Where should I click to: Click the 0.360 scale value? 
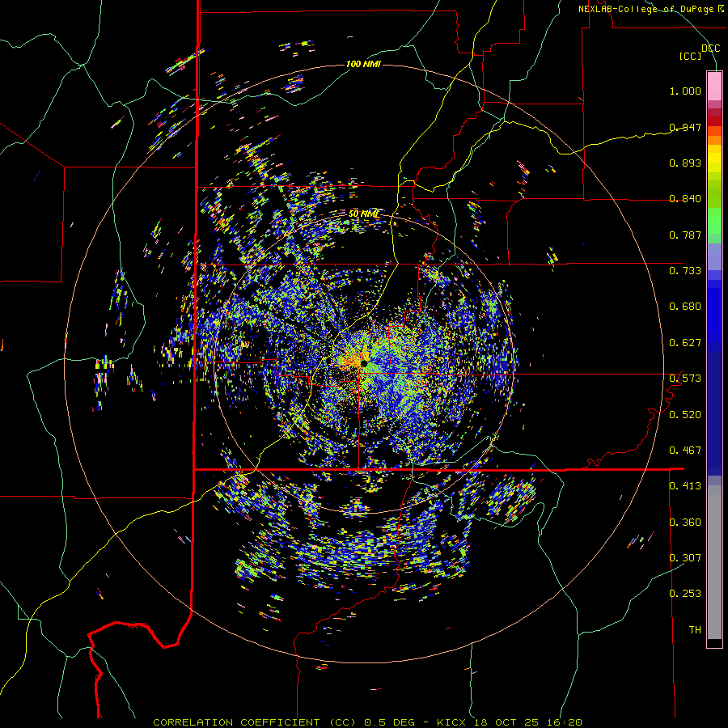tap(685, 522)
